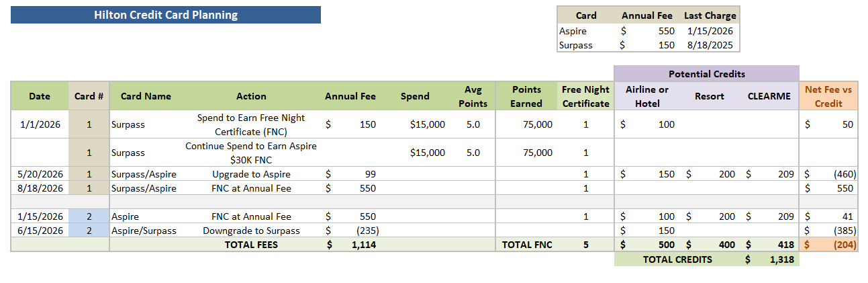Select the 6/15/2026 date cell

tap(40, 231)
